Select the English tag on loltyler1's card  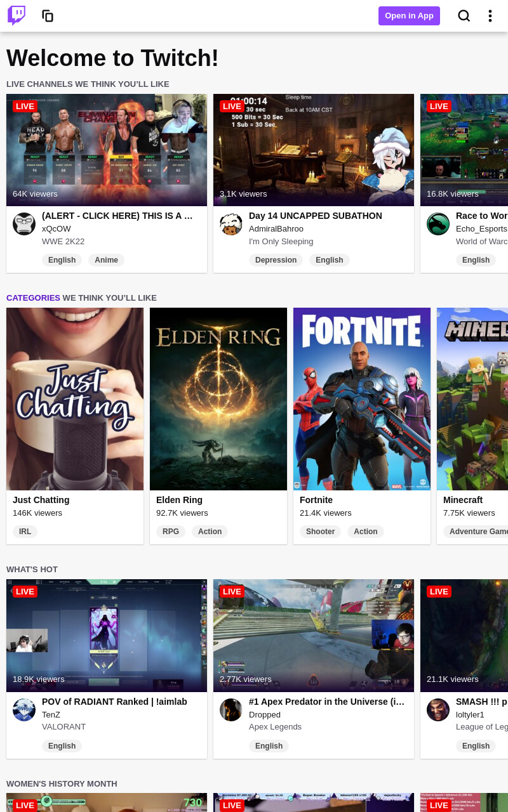point(476,746)
